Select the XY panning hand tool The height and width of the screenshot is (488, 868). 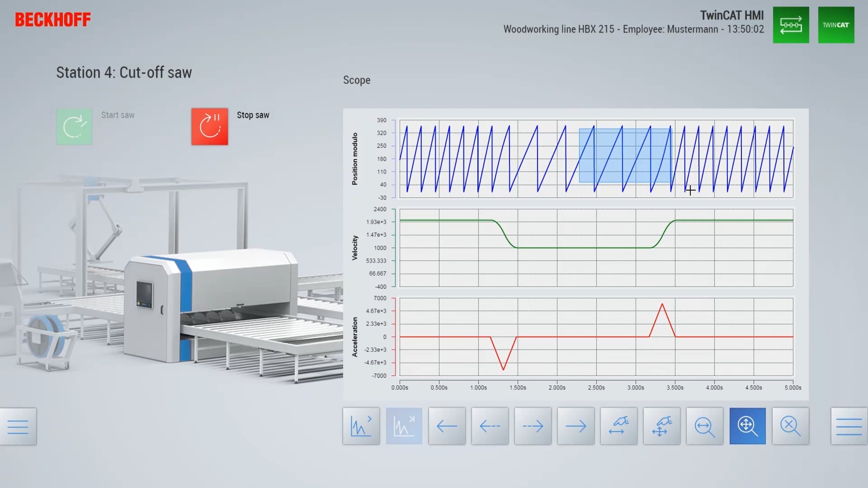click(661, 426)
